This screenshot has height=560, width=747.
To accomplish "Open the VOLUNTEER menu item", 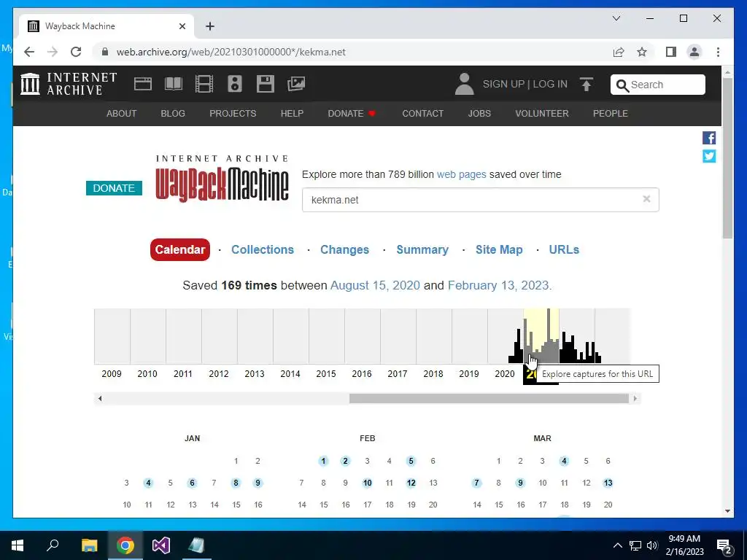I will (542, 113).
